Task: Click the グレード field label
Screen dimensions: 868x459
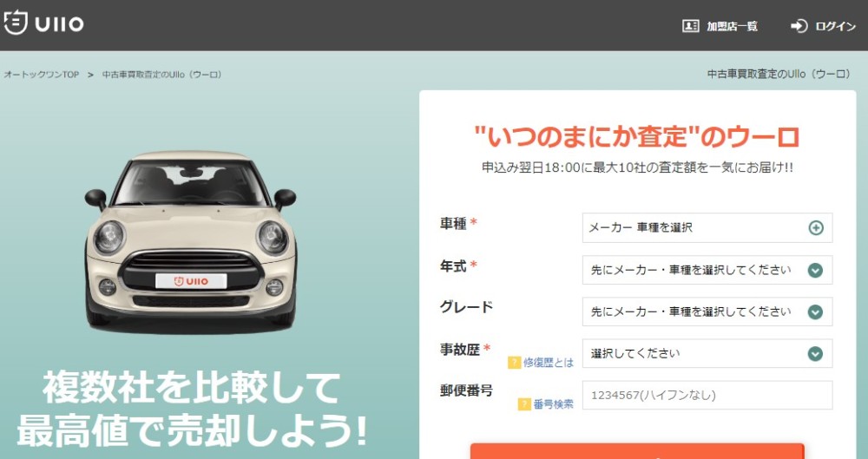Action: 466,307
